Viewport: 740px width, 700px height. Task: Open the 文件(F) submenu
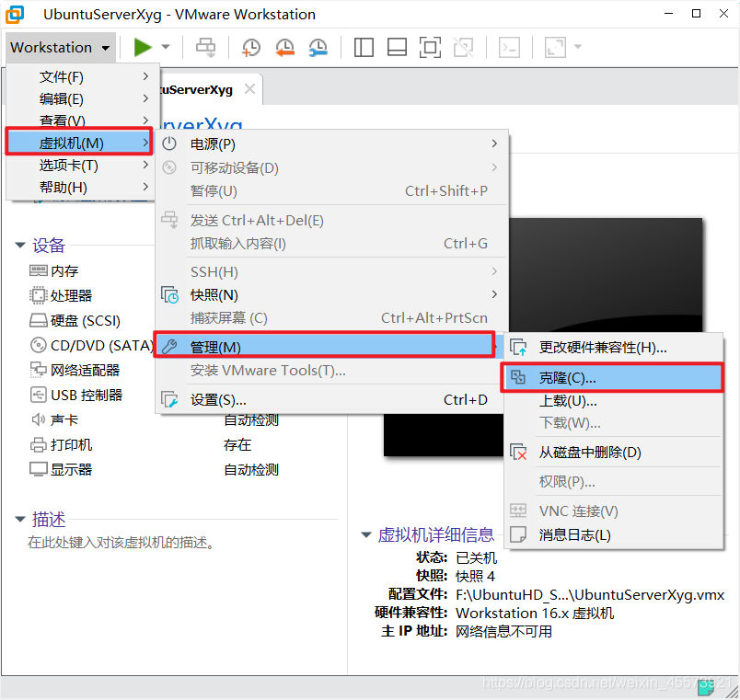pos(83,76)
